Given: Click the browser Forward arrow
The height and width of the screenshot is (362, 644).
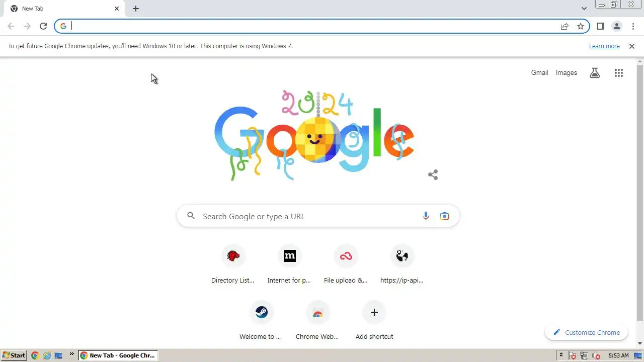Looking at the screenshot, I should tap(27, 26).
